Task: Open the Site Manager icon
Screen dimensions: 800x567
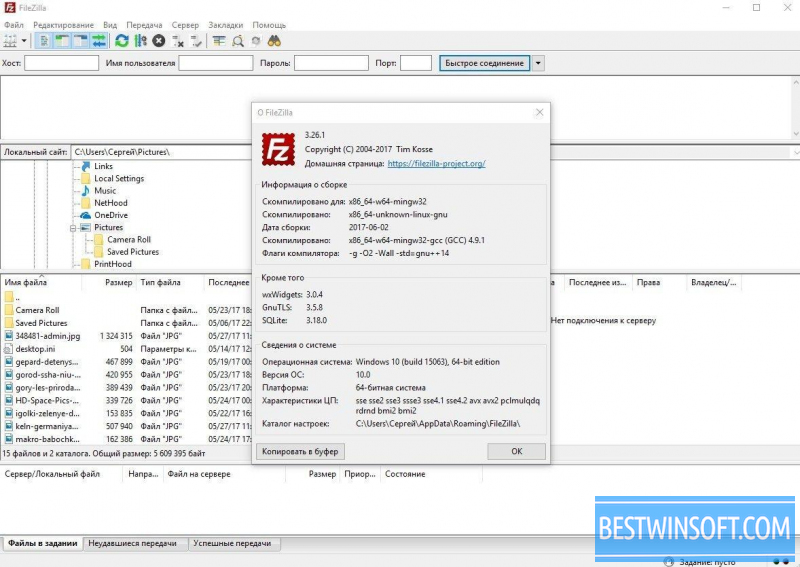Action: click(10, 41)
